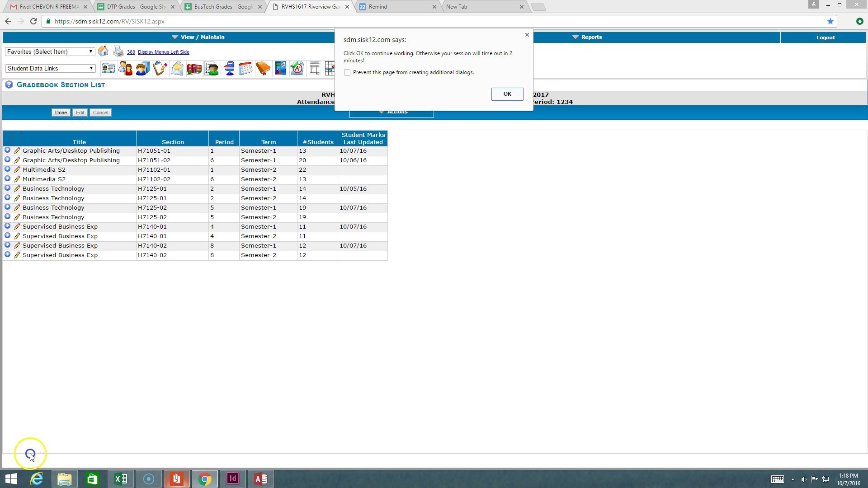Click the A+ grade paper icon
The height and width of the screenshot is (488, 868).
coord(297,68)
